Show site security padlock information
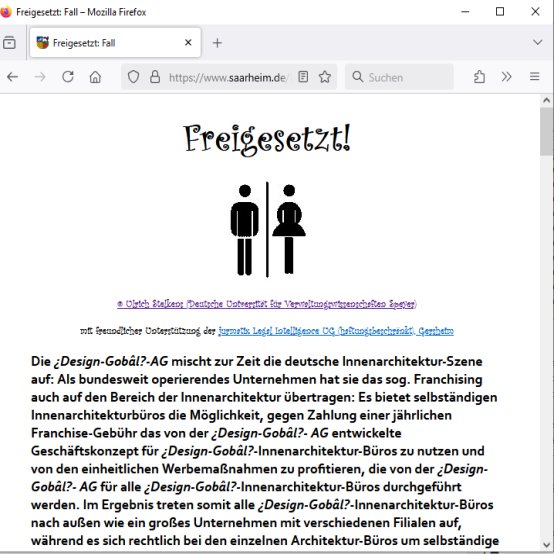Screen dimensions: 554x554 (155, 77)
